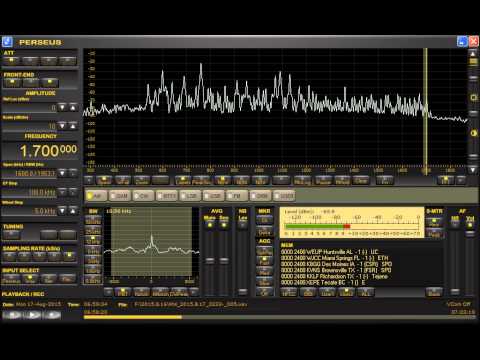Set bandwidth to 0.8 kHz
This screenshot has height=360, width=480.
(x=93, y=280)
